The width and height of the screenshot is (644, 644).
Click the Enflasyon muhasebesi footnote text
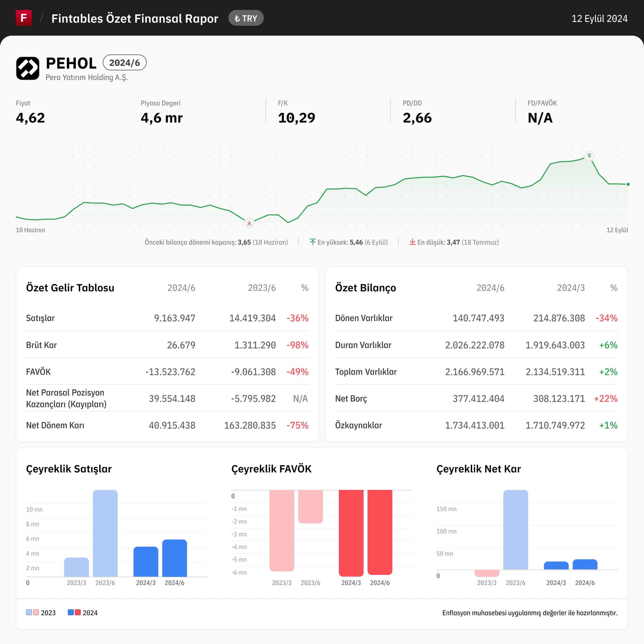tap(530, 613)
